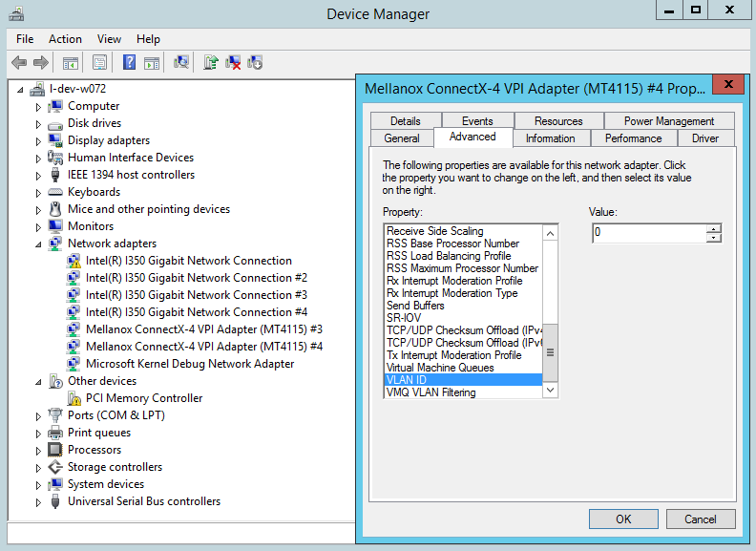
Task: Open the Action menu
Action: [x=65, y=39]
